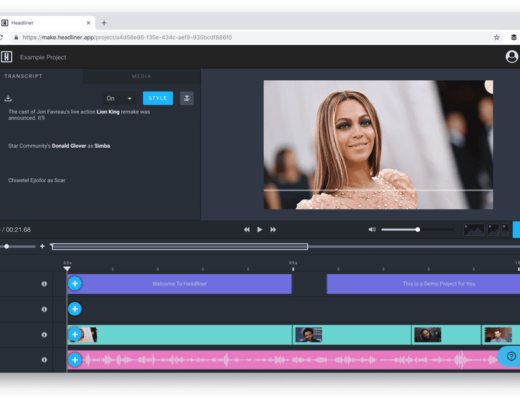Click the 00:21.68 duration readout
The height and width of the screenshot is (400, 520).
[x=18, y=230]
